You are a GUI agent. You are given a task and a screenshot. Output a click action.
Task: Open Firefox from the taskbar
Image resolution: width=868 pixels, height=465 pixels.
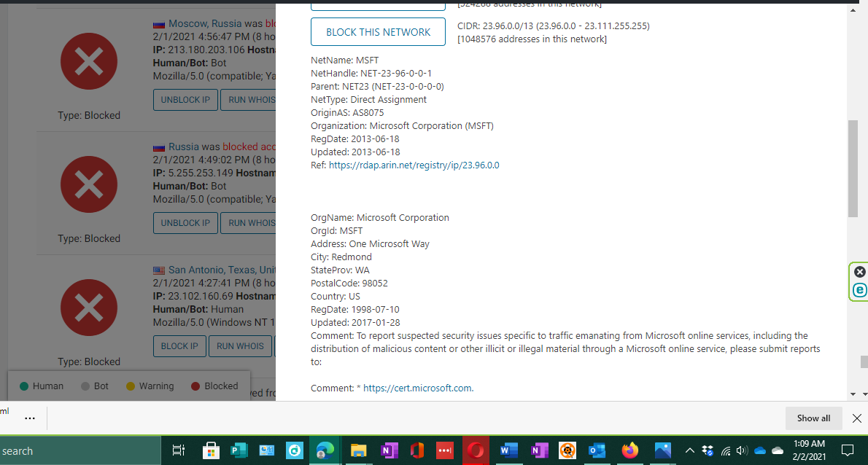(629, 450)
